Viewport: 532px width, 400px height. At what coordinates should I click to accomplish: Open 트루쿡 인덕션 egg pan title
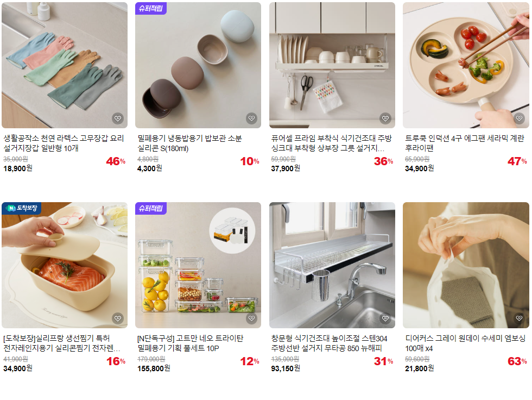click(465, 143)
